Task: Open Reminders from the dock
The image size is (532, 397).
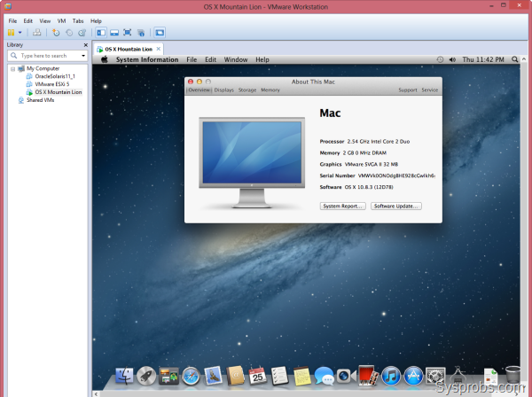Action: [279, 376]
